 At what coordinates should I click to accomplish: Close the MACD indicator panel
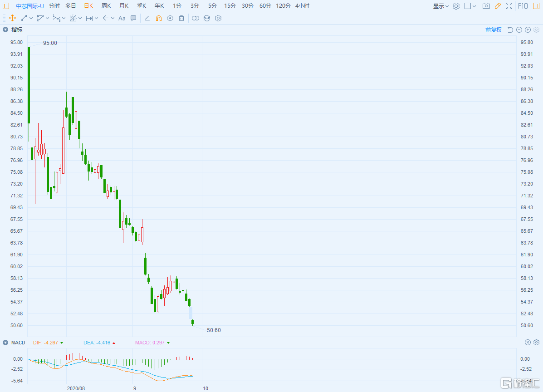528,343
